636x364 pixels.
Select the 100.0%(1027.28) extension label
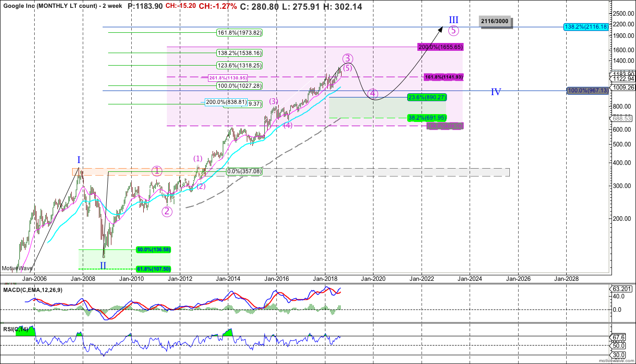point(240,86)
